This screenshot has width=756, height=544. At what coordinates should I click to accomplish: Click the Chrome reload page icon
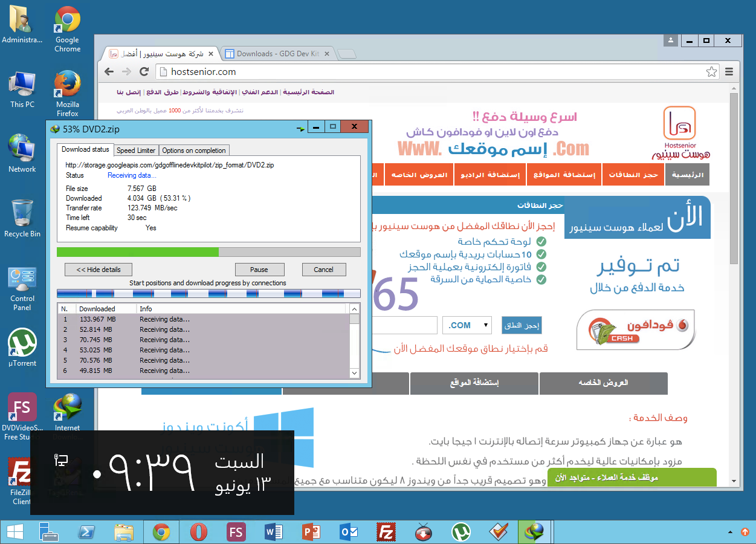point(144,72)
